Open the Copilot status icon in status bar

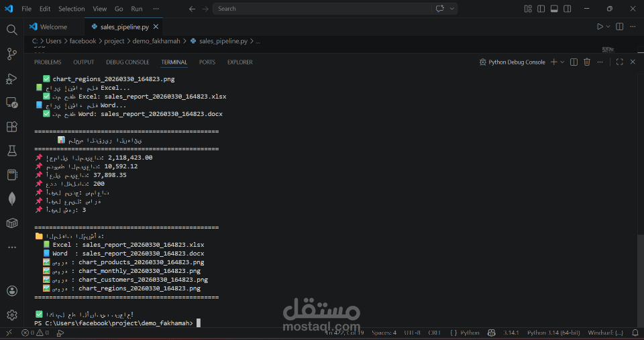(x=491, y=333)
